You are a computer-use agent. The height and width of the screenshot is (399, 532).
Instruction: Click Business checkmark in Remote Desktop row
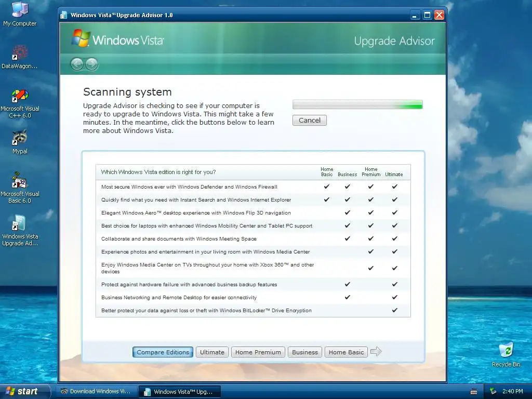tap(348, 297)
